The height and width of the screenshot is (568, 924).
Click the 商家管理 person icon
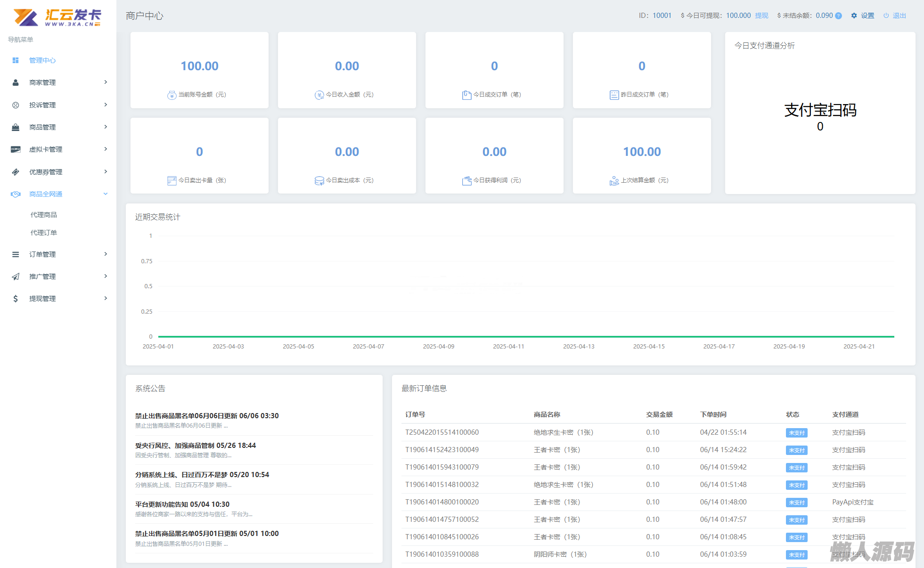click(16, 82)
